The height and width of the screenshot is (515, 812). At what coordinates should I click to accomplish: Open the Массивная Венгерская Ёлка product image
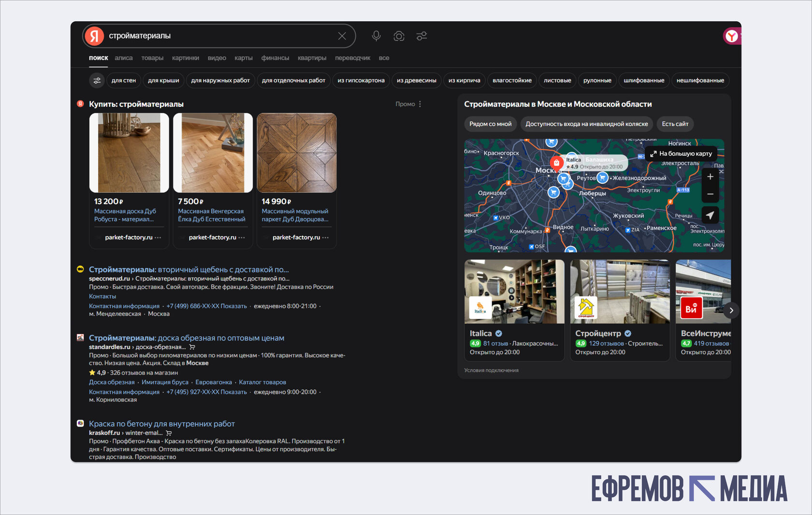click(213, 153)
